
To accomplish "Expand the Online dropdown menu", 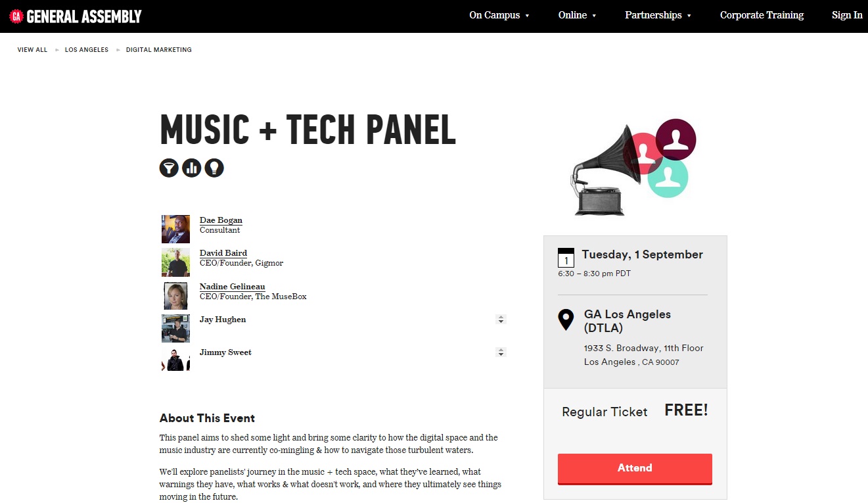I will tap(577, 15).
